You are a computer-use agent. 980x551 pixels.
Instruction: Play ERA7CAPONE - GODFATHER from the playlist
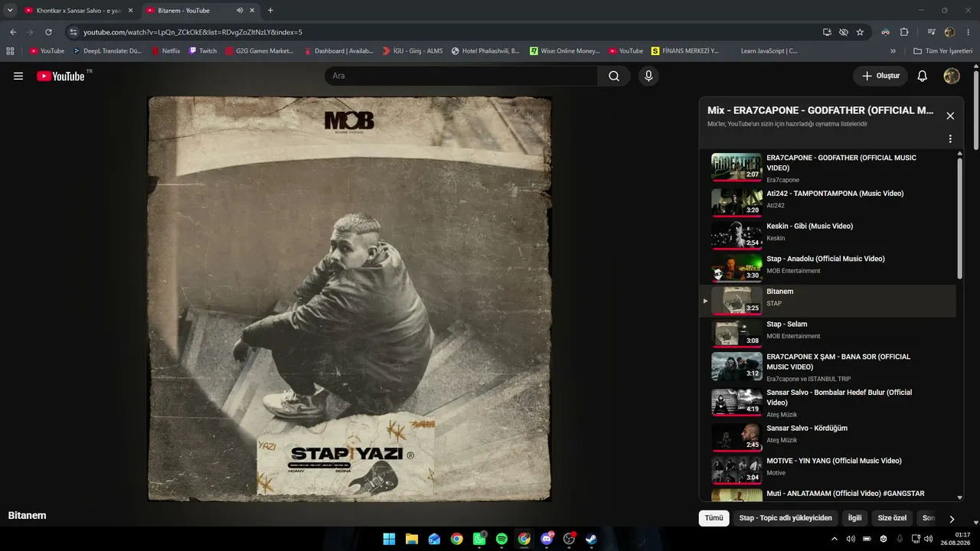tap(737, 168)
